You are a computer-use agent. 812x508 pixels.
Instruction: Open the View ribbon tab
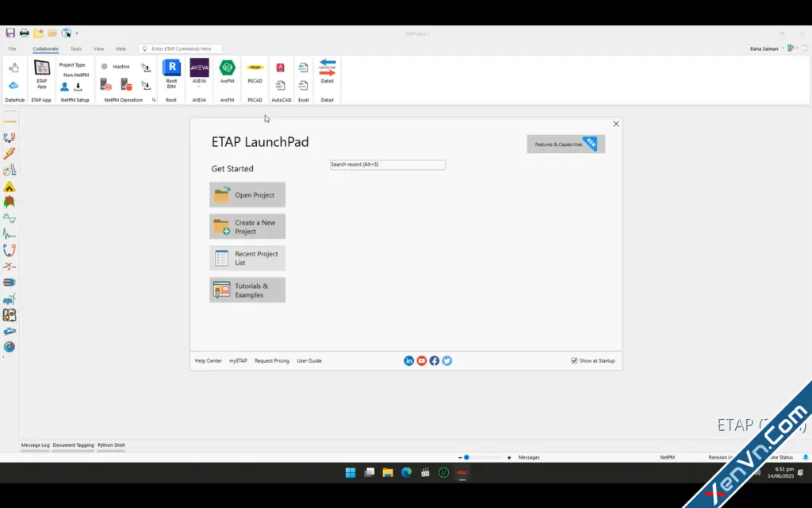pyautogui.click(x=98, y=48)
